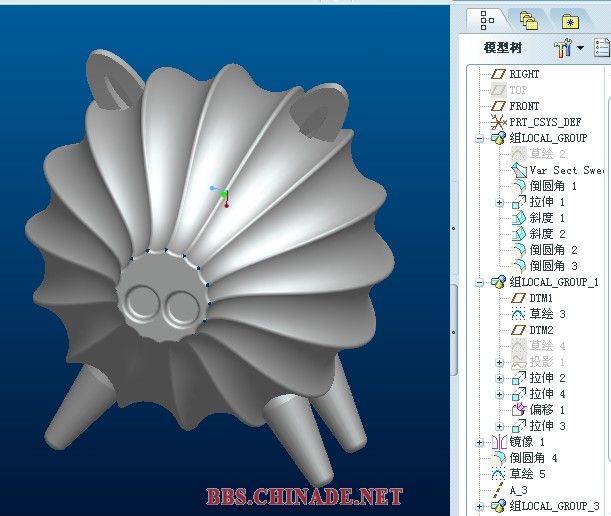
Task: Select the 投影 1 projection feature
Action: point(538,362)
